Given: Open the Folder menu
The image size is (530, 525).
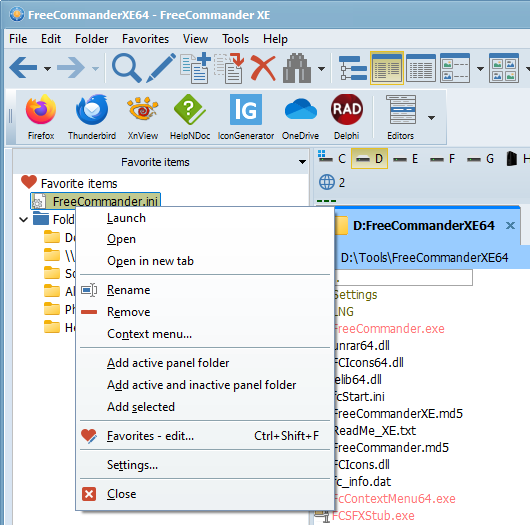Looking at the screenshot, I should tap(92, 39).
